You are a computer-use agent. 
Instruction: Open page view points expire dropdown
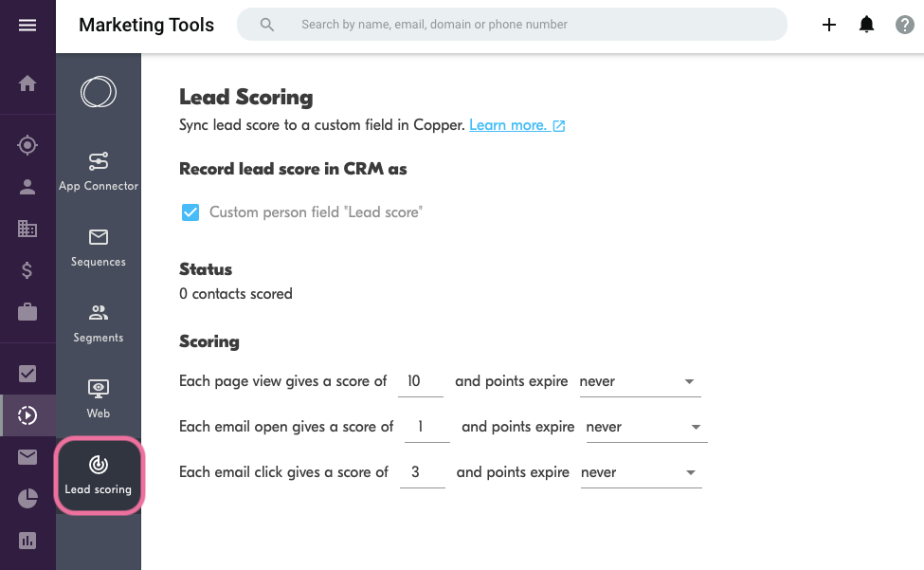point(640,381)
